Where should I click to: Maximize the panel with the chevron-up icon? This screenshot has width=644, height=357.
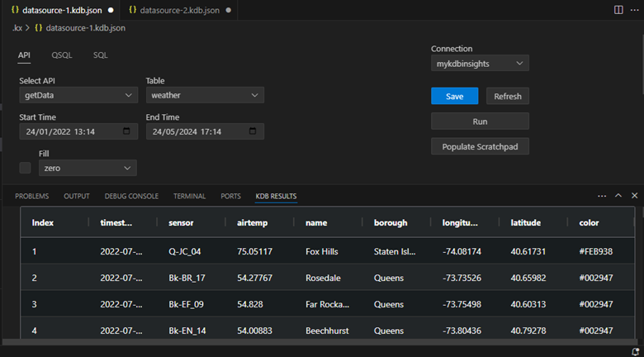point(618,196)
